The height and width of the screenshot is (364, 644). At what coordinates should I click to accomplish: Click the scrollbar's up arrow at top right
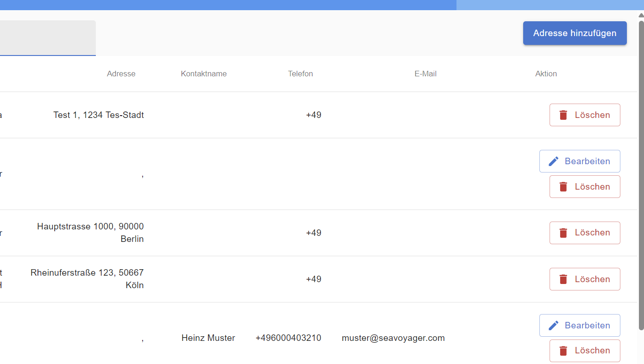(641, 15)
